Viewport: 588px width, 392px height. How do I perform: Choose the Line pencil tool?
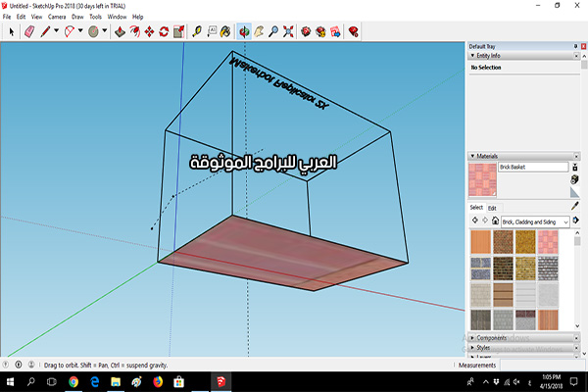click(45, 32)
